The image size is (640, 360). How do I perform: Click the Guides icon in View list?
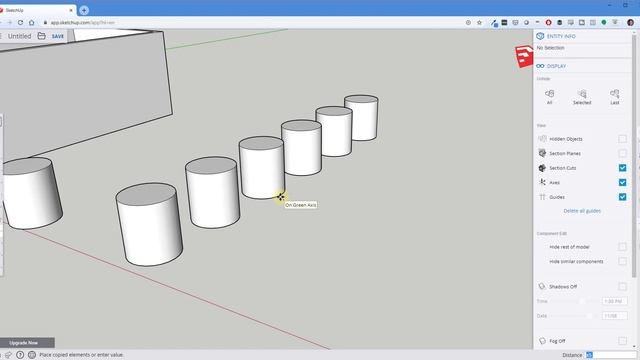point(542,197)
